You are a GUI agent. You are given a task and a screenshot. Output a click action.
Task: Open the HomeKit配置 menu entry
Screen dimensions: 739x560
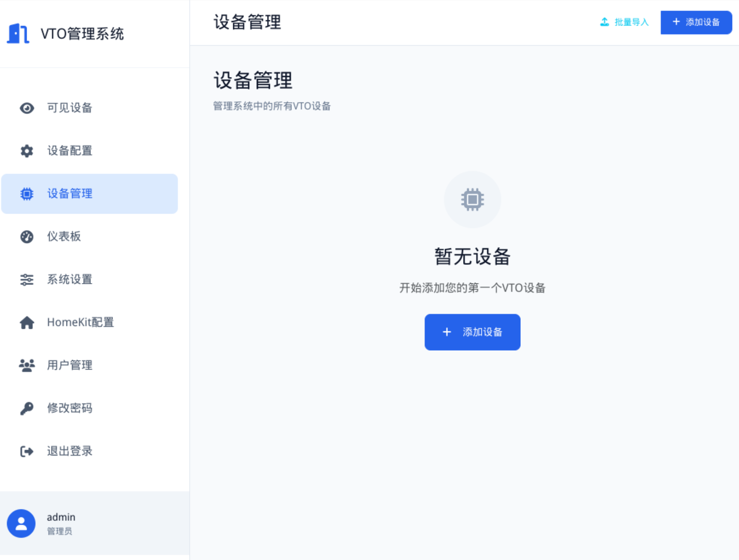click(x=81, y=322)
